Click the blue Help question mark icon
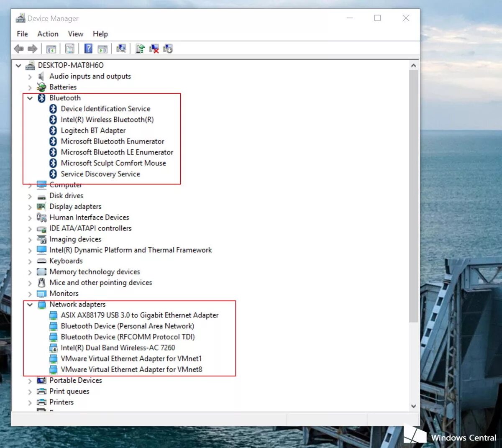The image size is (502, 448). click(88, 49)
